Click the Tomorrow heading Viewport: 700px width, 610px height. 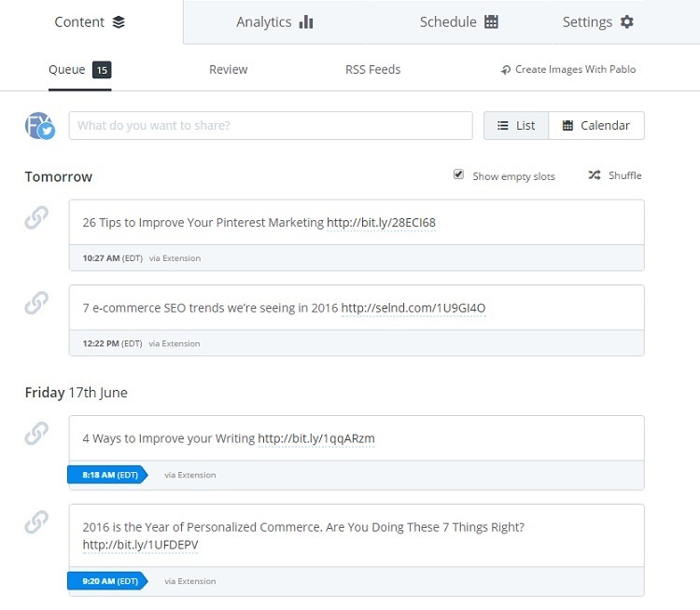point(59,176)
